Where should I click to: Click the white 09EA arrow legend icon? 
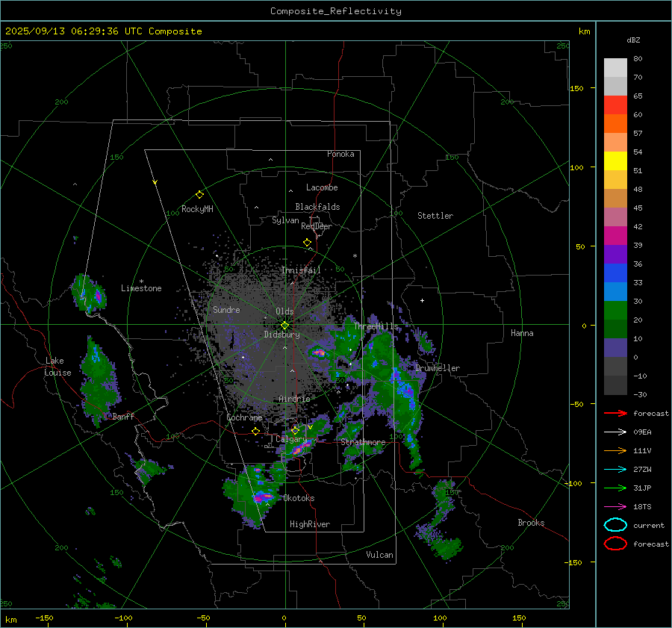pyautogui.click(x=615, y=432)
